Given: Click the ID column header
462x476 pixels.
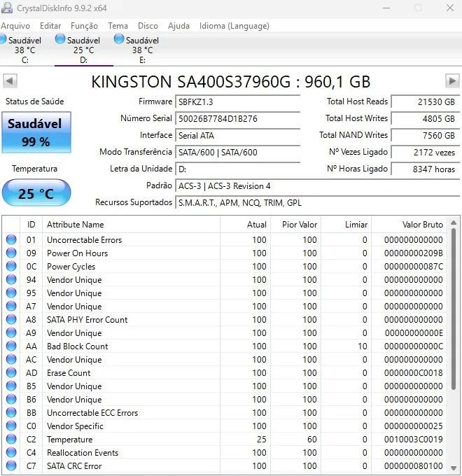Looking at the screenshot, I should click(x=31, y=225).
